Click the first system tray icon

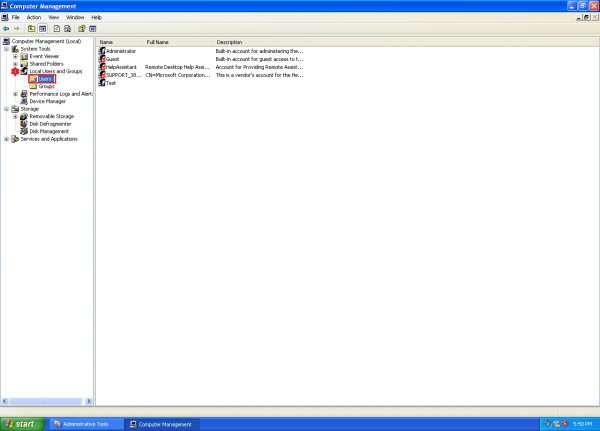click(x=548, y=424)
